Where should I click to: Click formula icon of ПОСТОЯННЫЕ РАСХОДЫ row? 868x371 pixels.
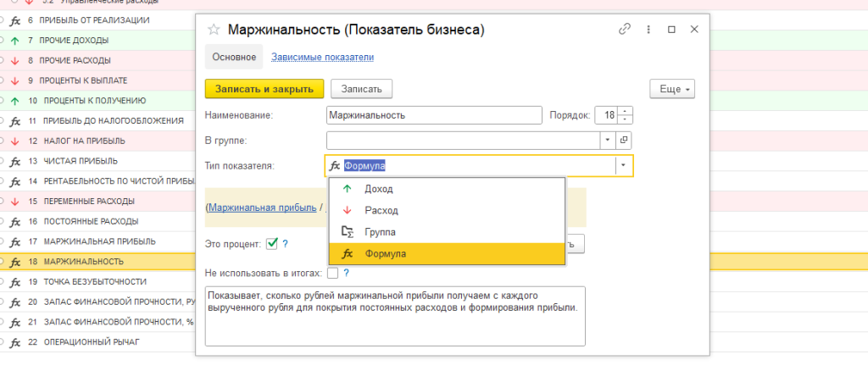tap(15, 221)
